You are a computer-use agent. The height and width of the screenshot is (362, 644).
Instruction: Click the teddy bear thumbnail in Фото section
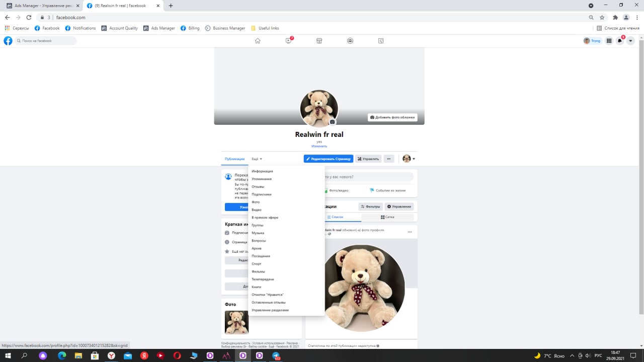tap(236, 322)
